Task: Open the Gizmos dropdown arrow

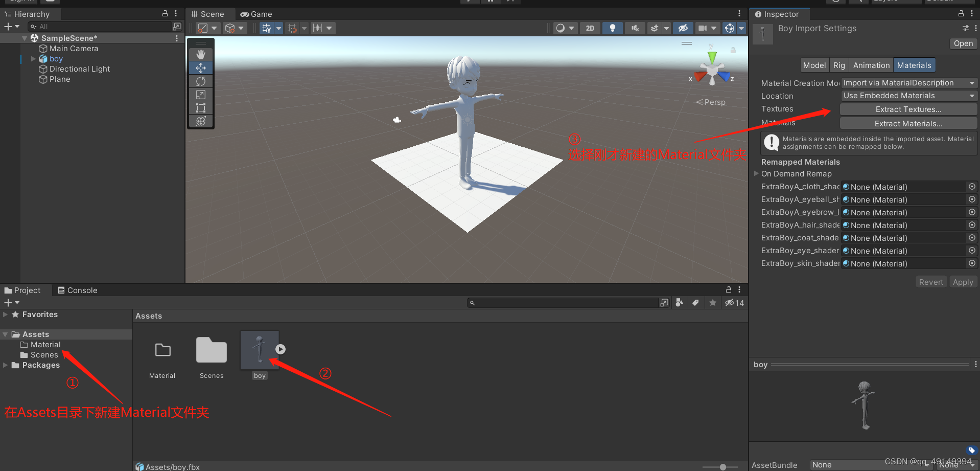Action: tap(741, 28)
